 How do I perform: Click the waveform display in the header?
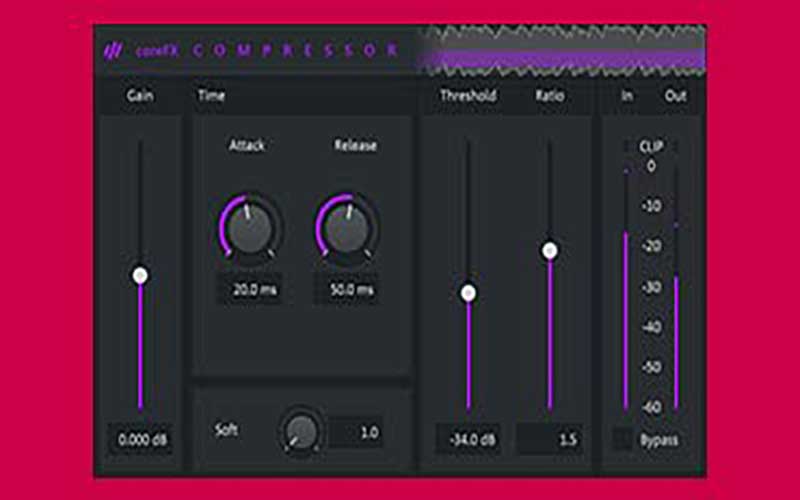(560, 50)
